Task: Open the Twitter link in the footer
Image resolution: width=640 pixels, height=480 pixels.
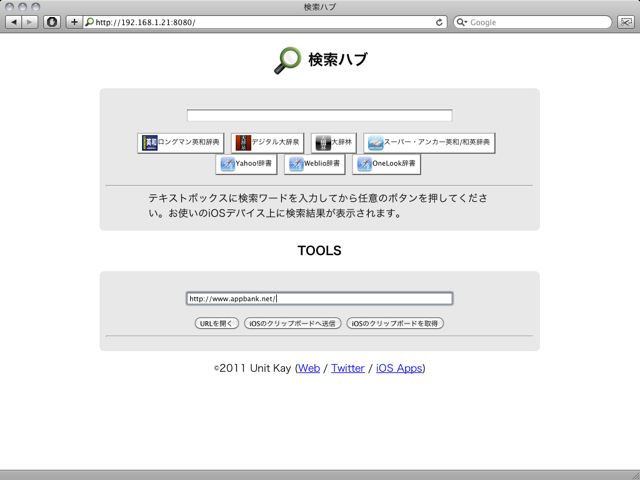Action: point(348,368)
